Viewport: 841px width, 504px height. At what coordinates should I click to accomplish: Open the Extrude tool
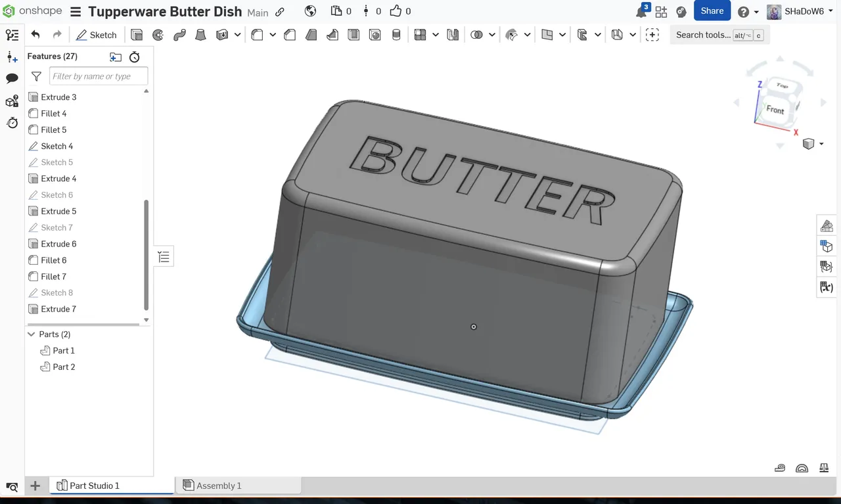coord(135,34)
